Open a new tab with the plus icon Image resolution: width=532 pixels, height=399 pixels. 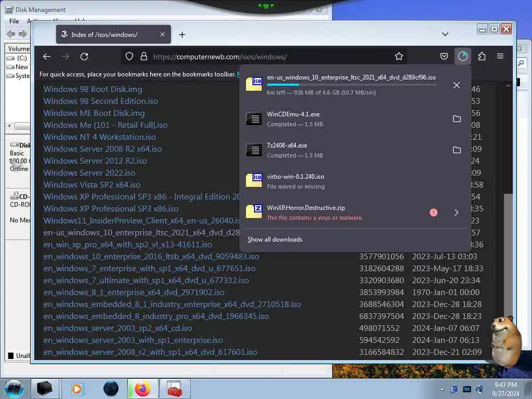tap(182, 35)
